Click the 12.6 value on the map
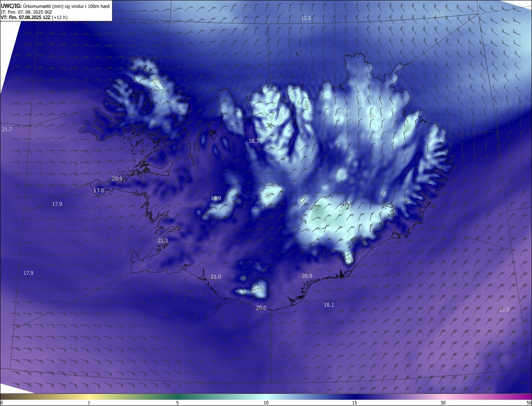This screenshot has width=532, height=406. (306, 18)
